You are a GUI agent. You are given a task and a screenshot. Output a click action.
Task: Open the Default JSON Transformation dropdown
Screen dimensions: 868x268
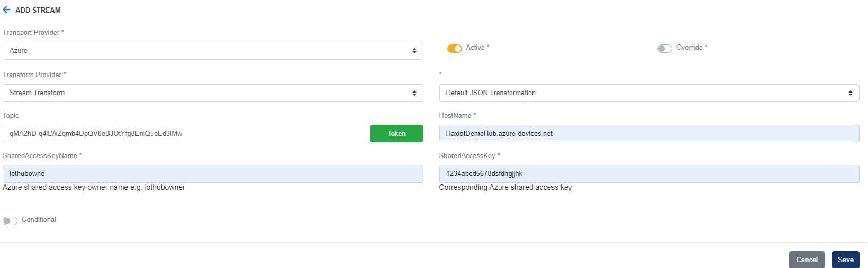(649, 93)
